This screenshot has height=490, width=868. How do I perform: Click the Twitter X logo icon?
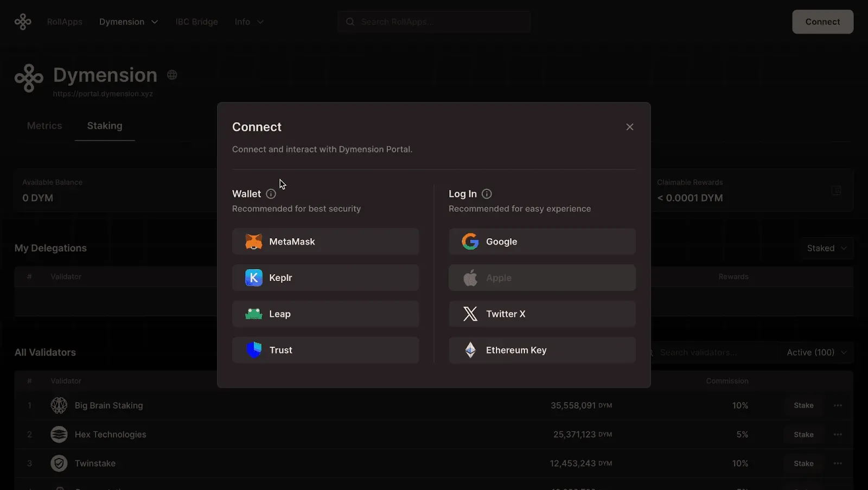pos(470,314)
